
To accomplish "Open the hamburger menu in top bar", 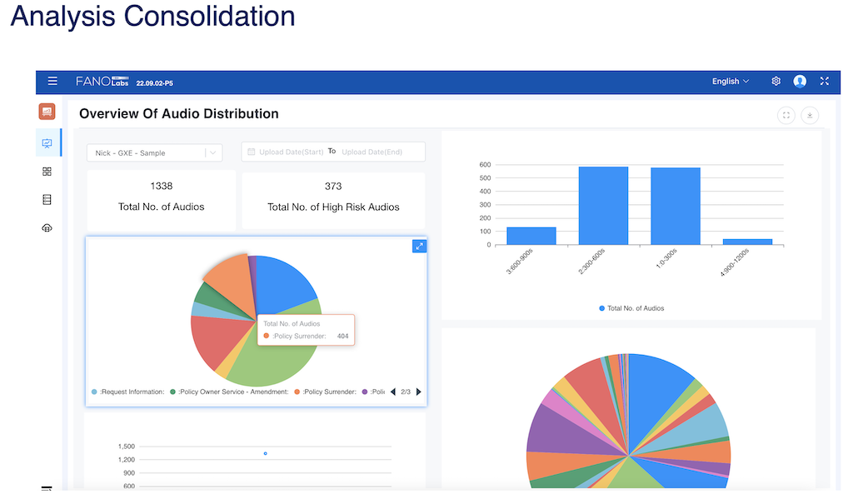I will 52,81.
